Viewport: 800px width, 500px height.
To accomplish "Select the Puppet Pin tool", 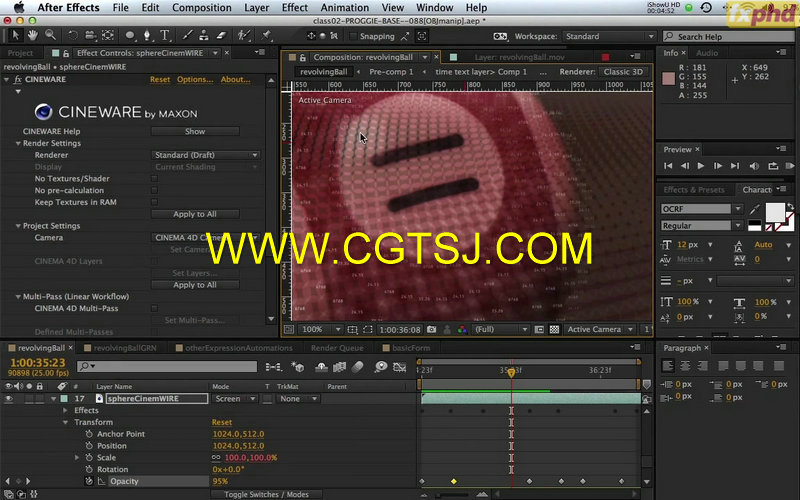I will (266, 35).
